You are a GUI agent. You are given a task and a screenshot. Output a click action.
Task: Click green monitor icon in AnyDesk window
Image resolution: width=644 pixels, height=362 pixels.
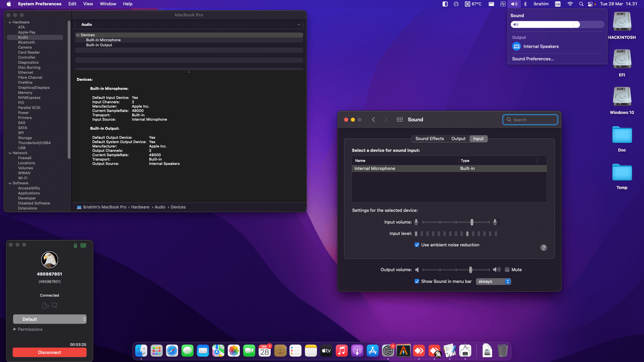(83, 246)
